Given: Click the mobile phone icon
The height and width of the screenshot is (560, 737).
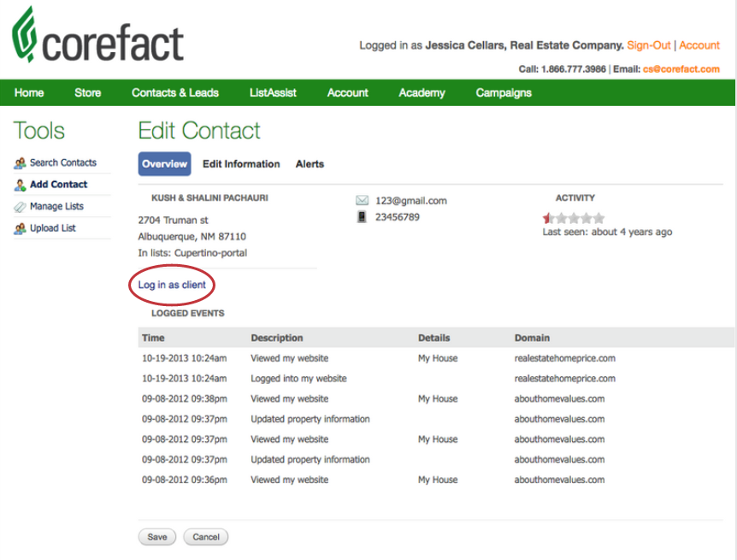Looking at the screenshot, I should pos(363,217).
